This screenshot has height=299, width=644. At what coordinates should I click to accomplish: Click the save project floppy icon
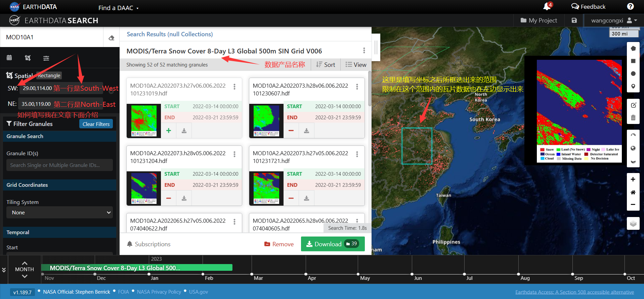point(574,20)
